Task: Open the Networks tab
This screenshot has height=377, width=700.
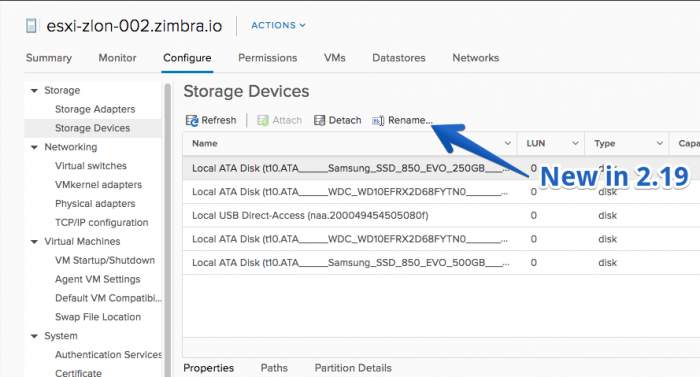Action: [475, 58]
